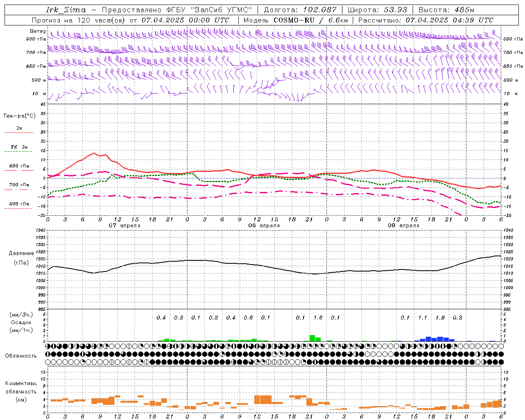Viewport: 525px width, 420px height.
Task: Click the 07 апреля date label
Action: point(124,226)
